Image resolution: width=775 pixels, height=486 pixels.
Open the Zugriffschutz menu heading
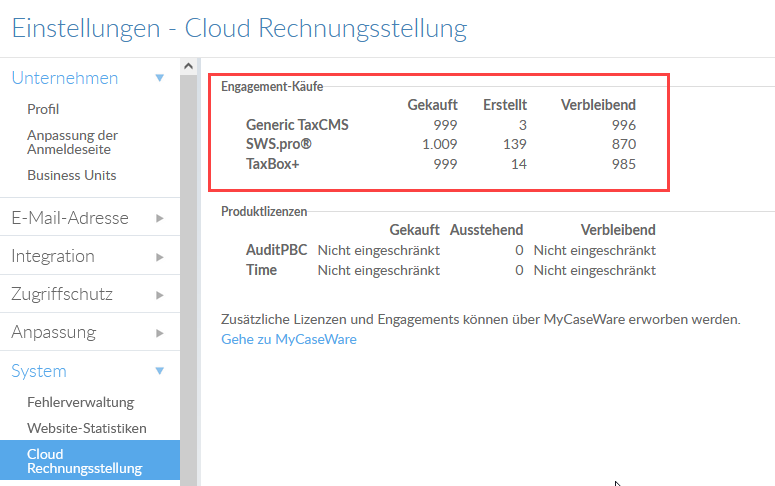pyautogui.click(x=62, y=295)
